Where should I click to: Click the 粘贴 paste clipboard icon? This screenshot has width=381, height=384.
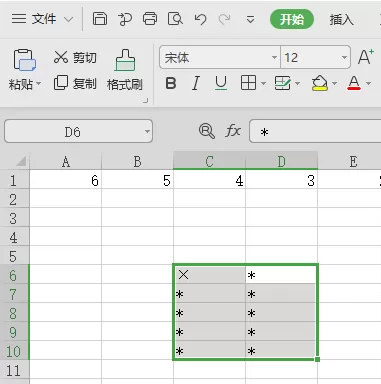[x=24, y=60]
